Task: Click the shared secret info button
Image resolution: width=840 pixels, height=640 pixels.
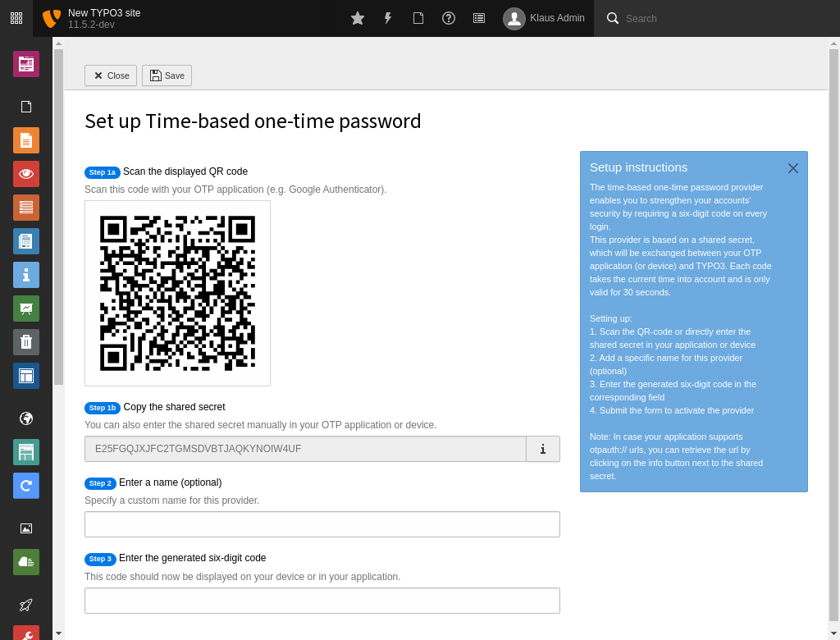Action: 543,449
